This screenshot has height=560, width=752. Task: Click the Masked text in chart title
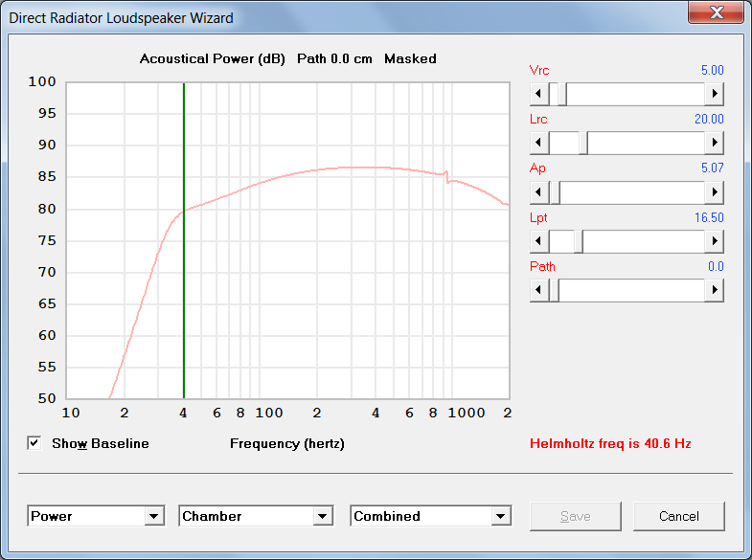point(410,59)
